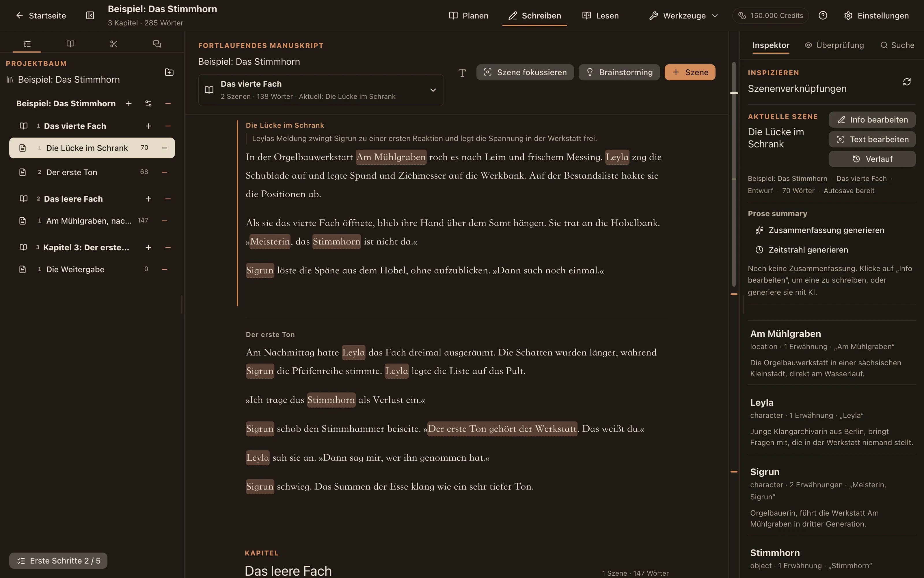Click the new folder icon in Projektbaum
The image size is (924, 578).
tap(169, 72)
